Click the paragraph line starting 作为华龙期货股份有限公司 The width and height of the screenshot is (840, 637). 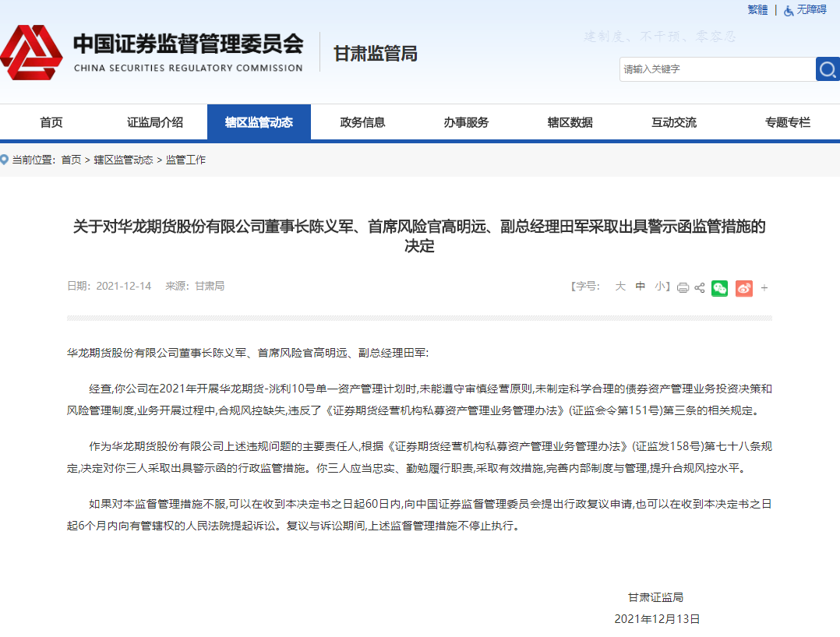431,446
